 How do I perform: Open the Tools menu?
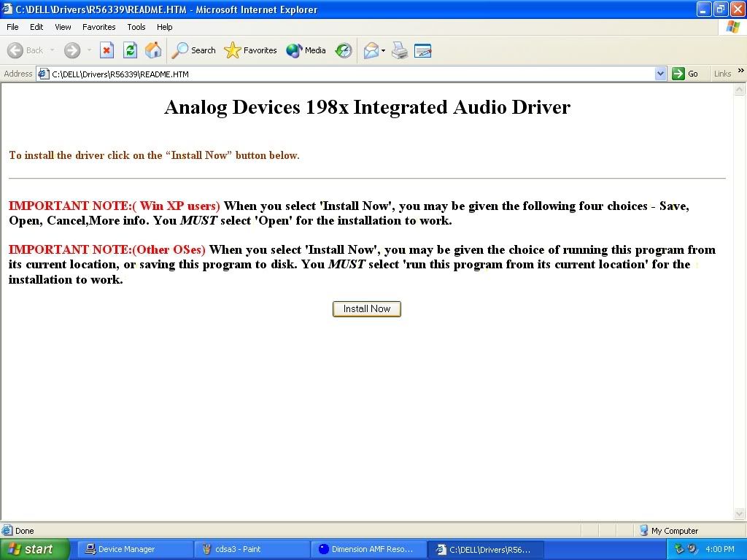136,27
